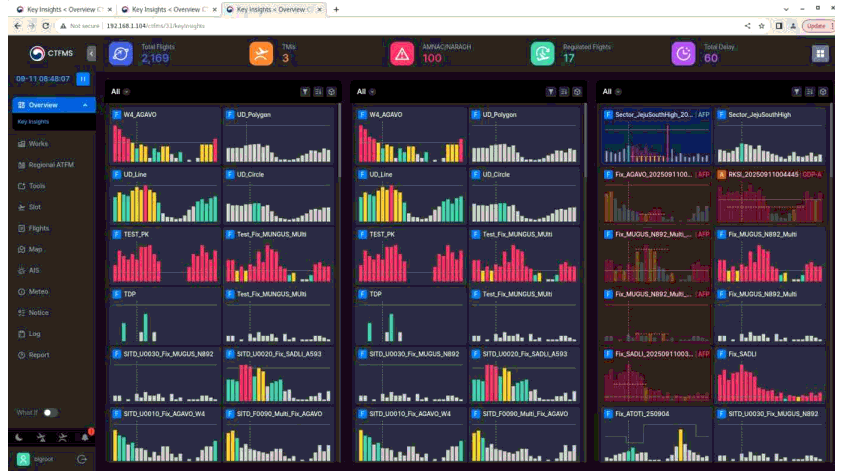Open the RKSI_2025091100445 GDP-A chart card
This screenshot has width=848, height=471.
[770, 196]
